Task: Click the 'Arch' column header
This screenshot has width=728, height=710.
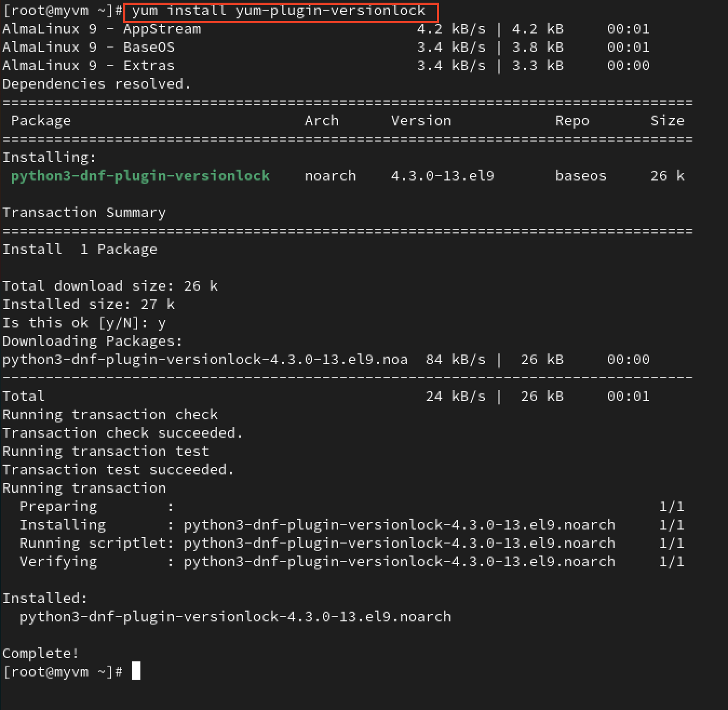Action: click(322, 120)
